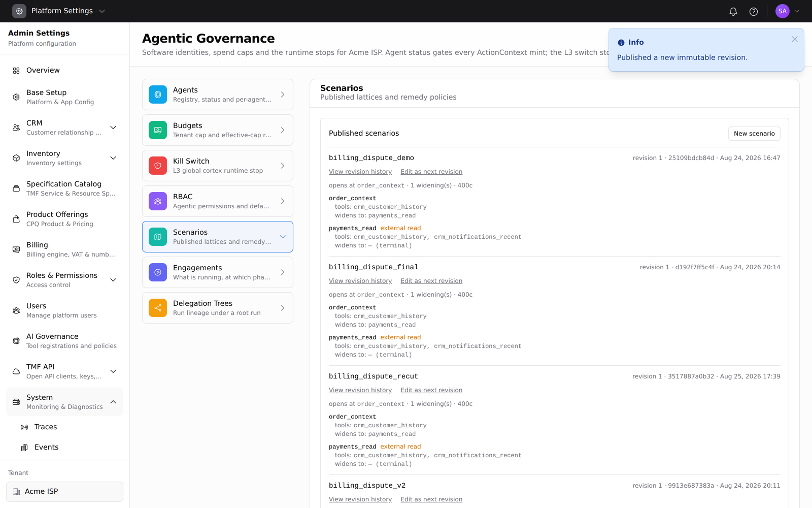Click the AI Governance chip icon
The image size is (812, 508).
tap(16, 341)
